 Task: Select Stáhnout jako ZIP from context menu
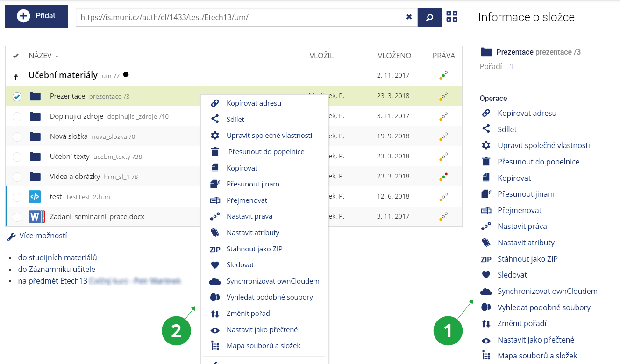click(x=254, y=249)
